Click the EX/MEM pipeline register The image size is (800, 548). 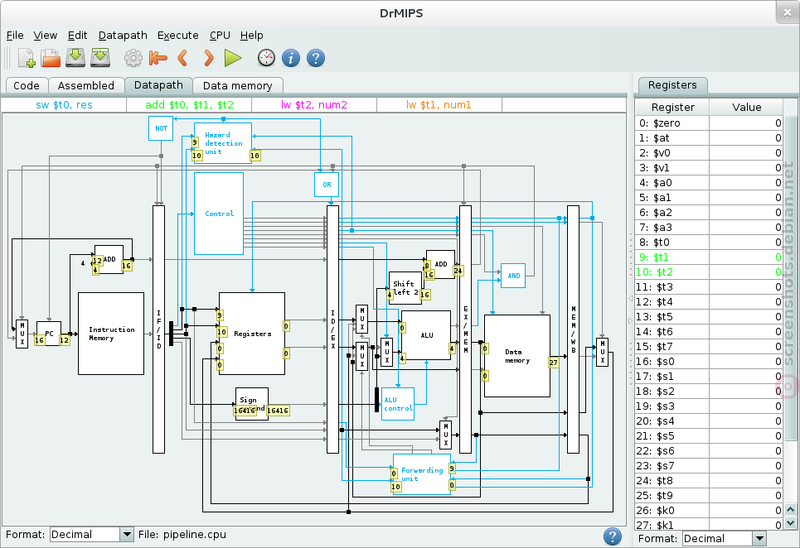click(465, 329)
